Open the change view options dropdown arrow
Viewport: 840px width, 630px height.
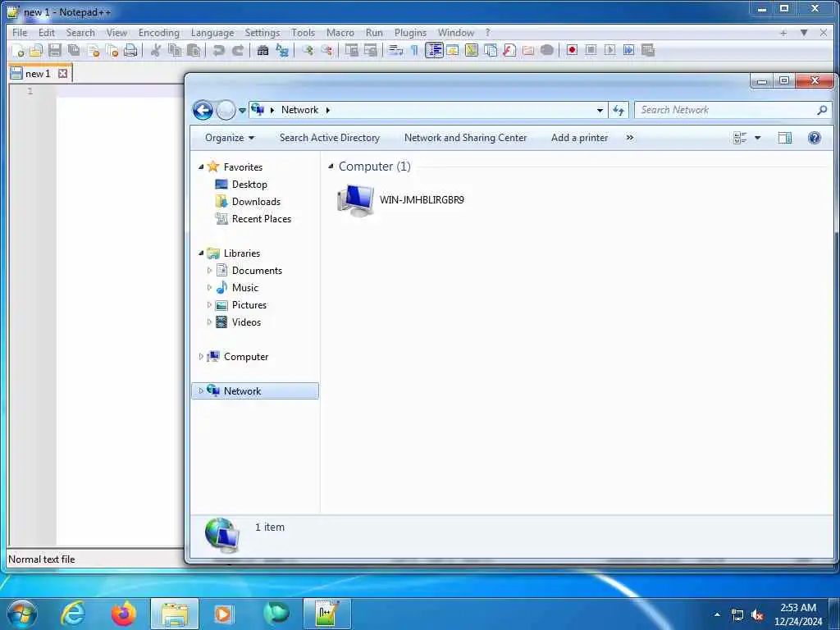pos(757,138)
